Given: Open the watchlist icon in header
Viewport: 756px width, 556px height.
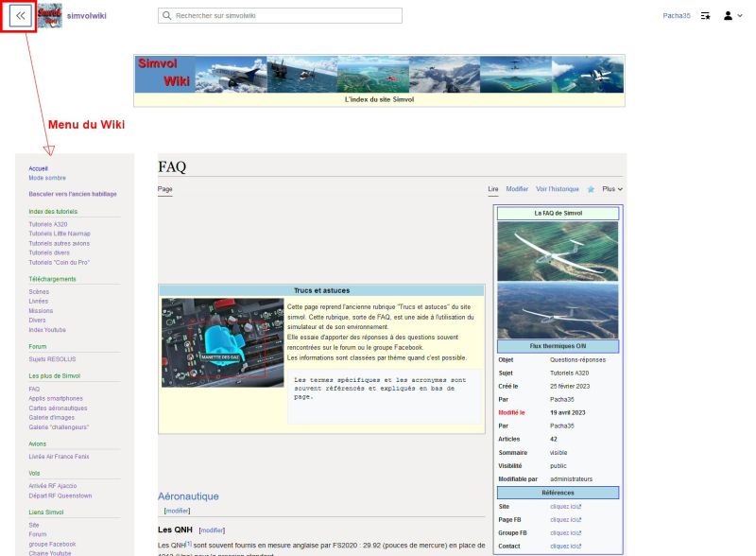Looking at the screenshot, I should 705,16.
